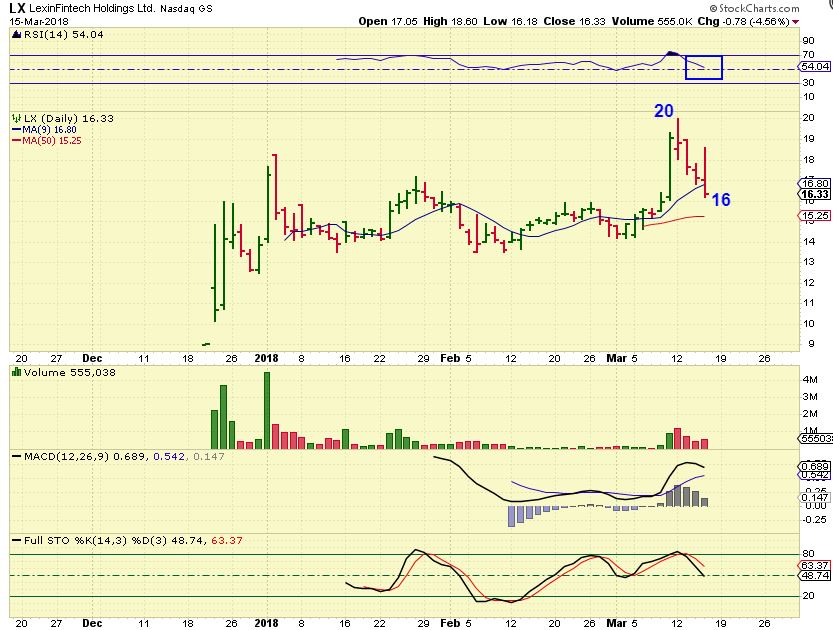
Task: Click the High 18.60 value
Action: [451, 21]
